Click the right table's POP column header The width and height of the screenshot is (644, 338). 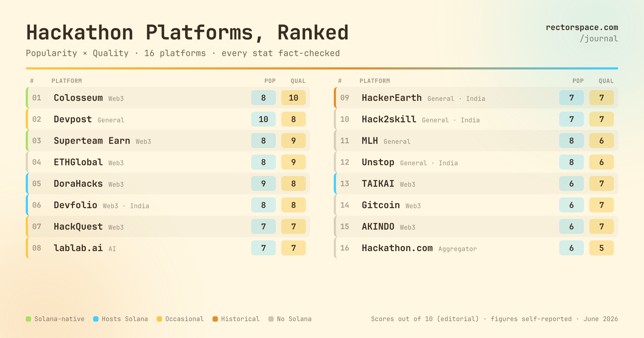pyautogui.click(x=578, y=81)
